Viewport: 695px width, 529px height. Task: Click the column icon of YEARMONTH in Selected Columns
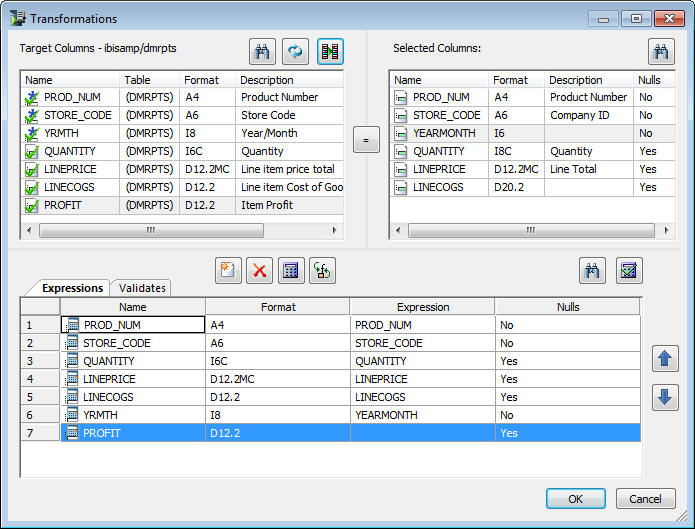click(x=401, y=133)
